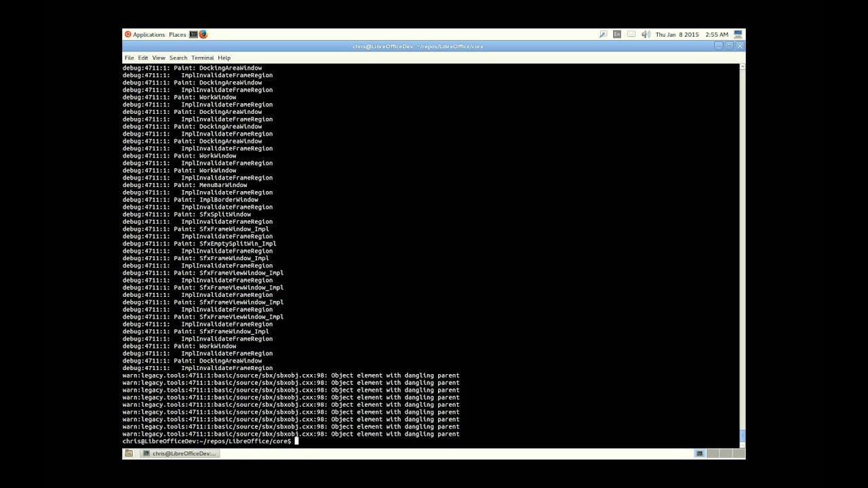
Task: Close the terminal window
Action: (740, 46)
